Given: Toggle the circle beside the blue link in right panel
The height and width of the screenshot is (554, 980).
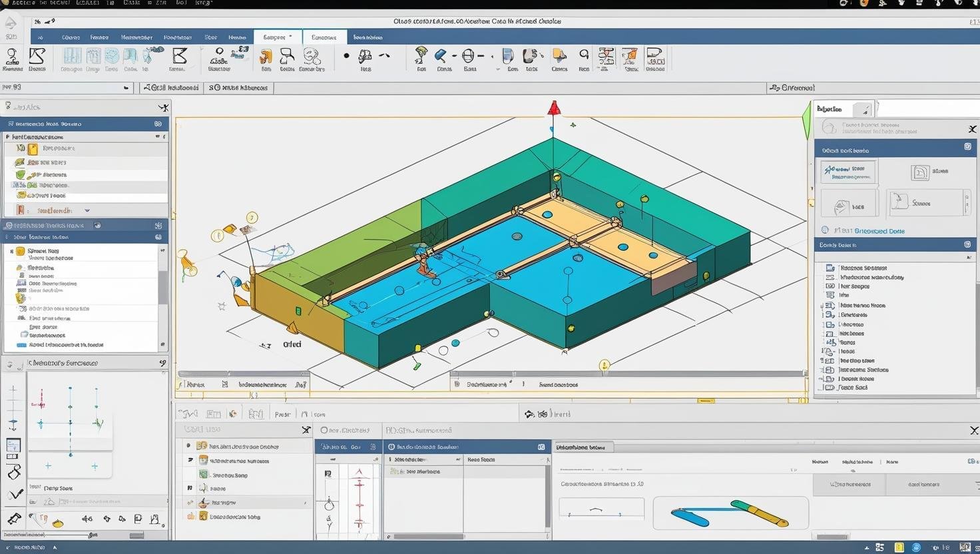Looking at the screenshot, I should tap(825, 230).
